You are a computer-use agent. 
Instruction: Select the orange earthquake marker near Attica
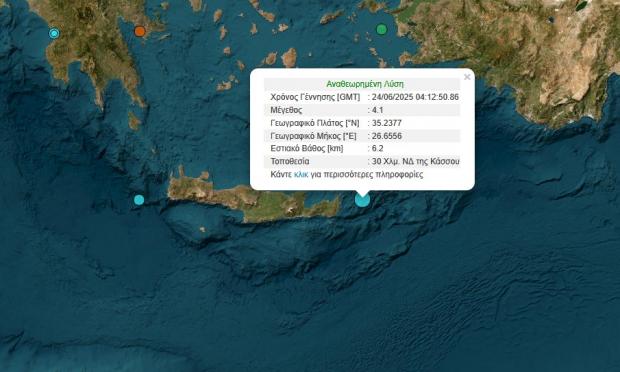click(140, 31)
